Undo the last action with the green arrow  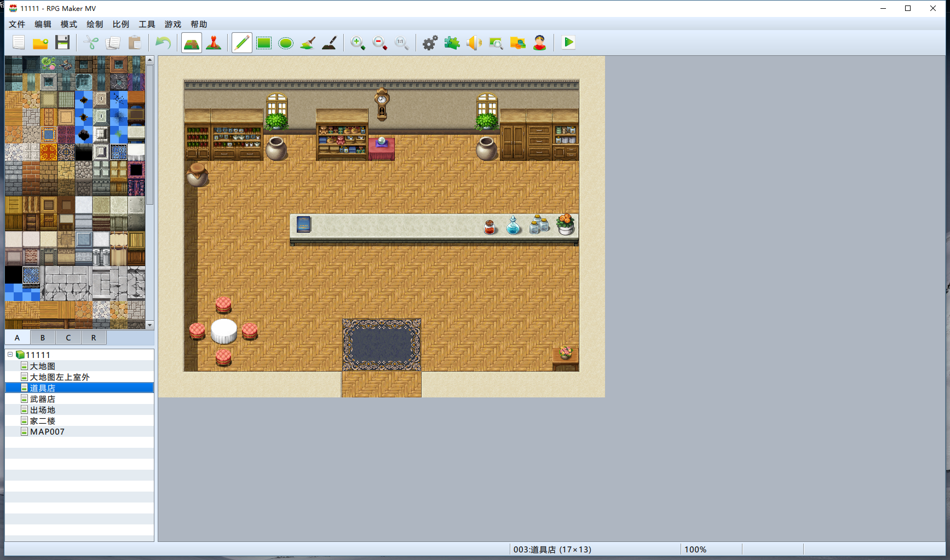(x=163, y=43)
